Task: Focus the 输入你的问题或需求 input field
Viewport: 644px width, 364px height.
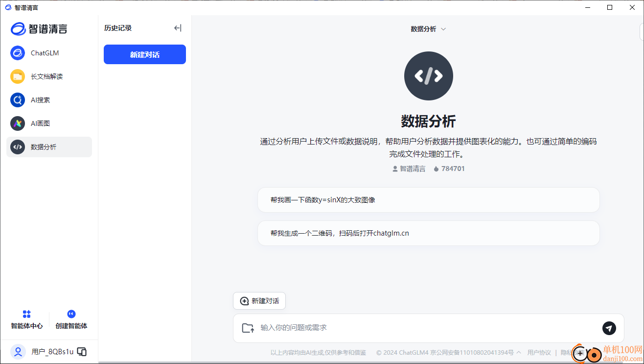Action: click(x=428, y=328)
